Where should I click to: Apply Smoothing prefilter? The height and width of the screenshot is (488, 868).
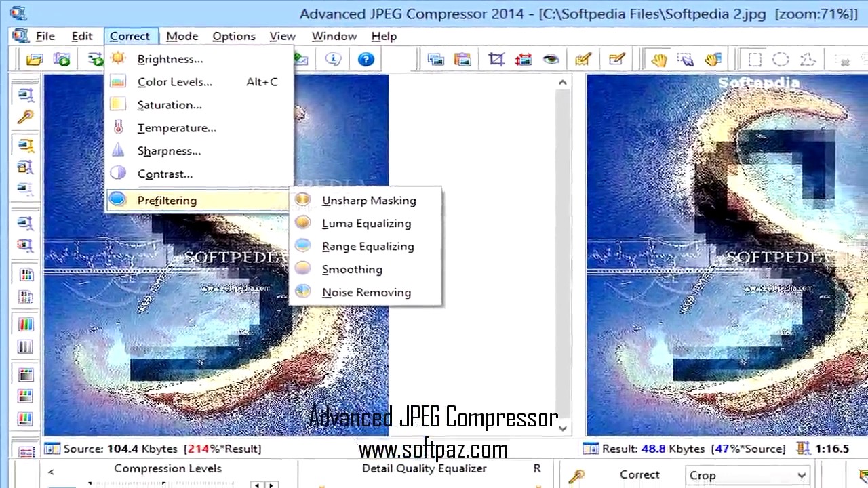click(x=366, y=270)
